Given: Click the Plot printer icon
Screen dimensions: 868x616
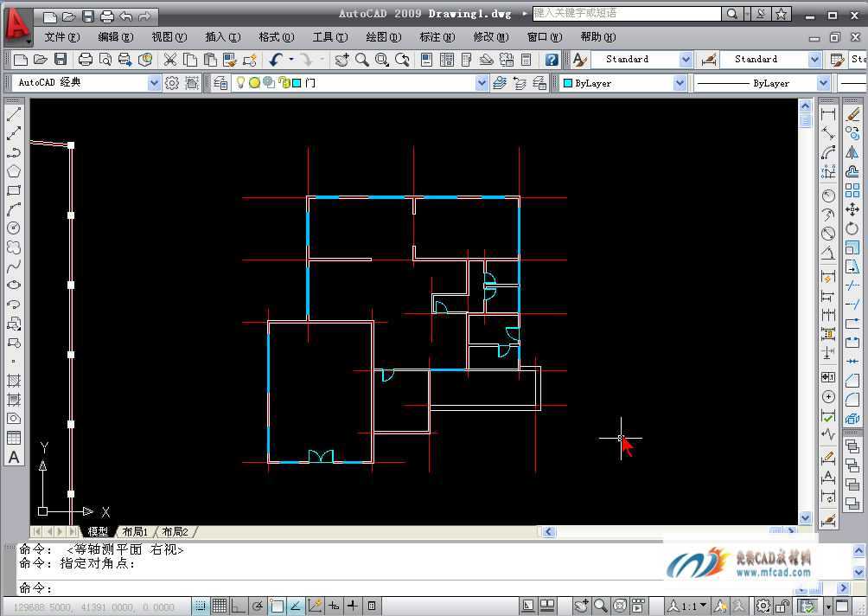Looking at the screenshot, I should 86,60.
